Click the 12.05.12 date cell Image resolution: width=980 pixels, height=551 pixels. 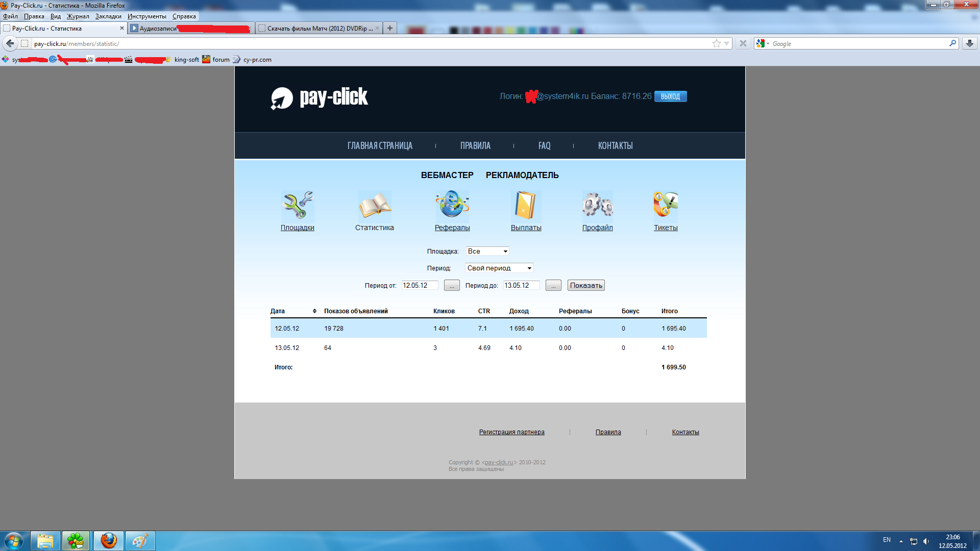287,329
